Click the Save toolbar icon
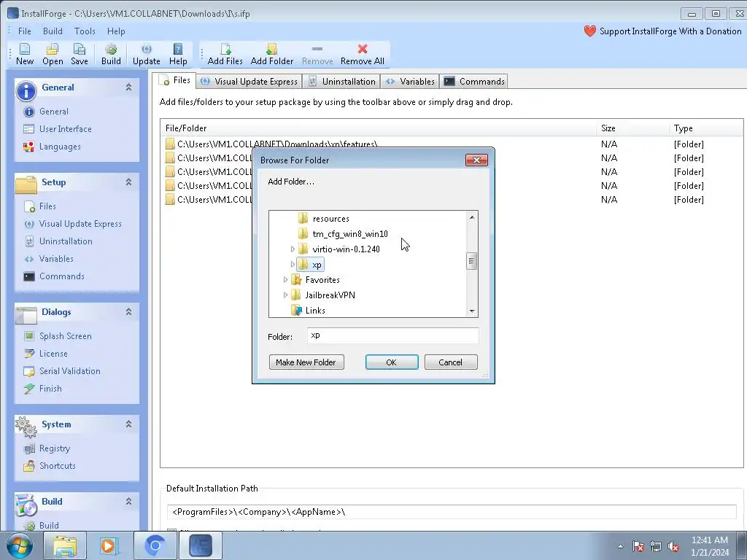Image resolution: width=747 pixels, height=560 pixels. click(79, 49)
